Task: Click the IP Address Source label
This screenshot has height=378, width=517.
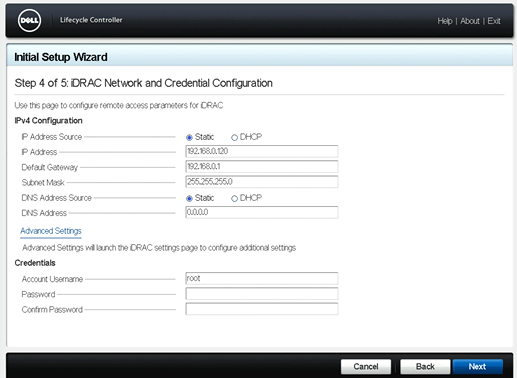Action: [x=52, y=137]
